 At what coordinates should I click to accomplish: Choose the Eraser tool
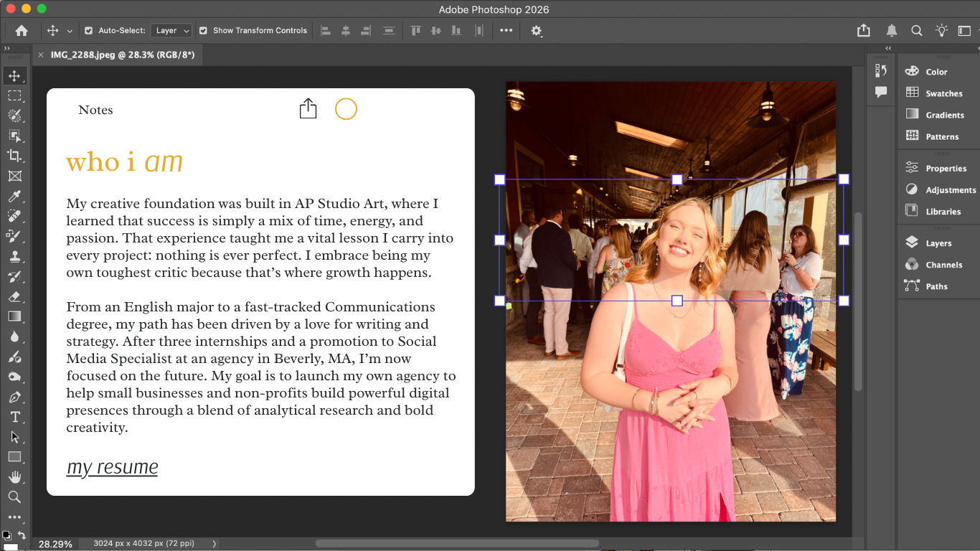(x=14, y=296)
